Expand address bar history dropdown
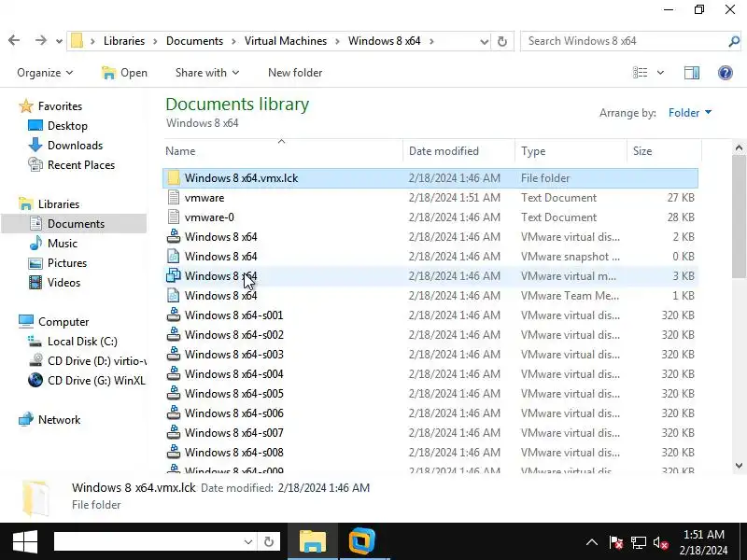This screenshot has height=560, width=747. point(484,41)
